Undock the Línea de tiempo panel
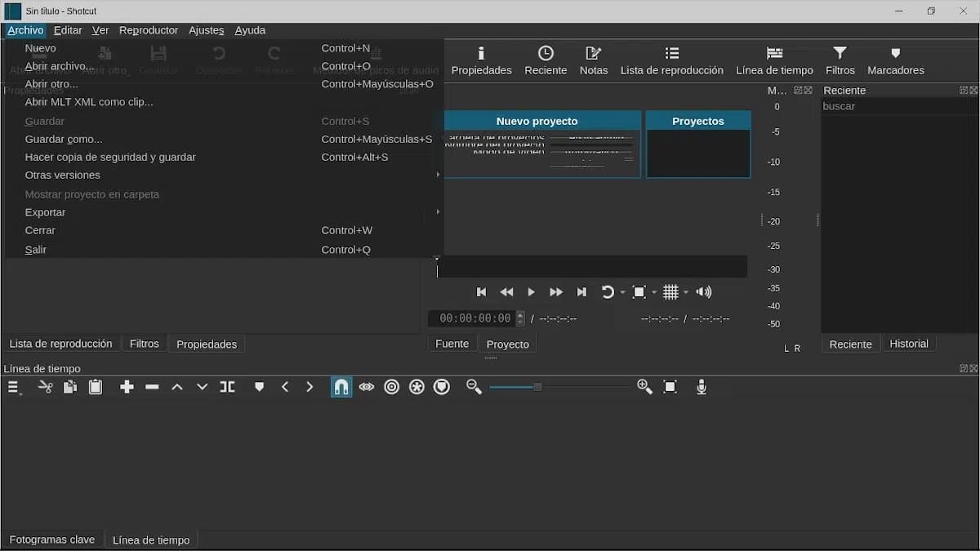Image resolution: width=980 pixels, height=551 pixels. 963,368
